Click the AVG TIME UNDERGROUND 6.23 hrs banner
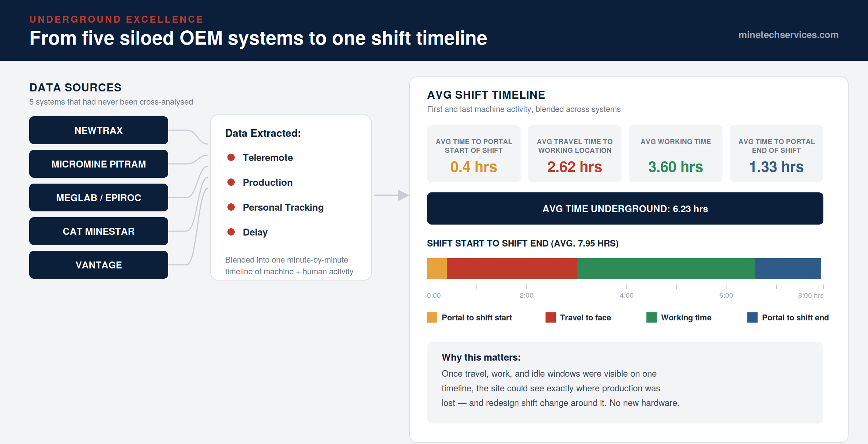Image resolution: width=868 pixels, height=444 pixels. pos(625,208)
